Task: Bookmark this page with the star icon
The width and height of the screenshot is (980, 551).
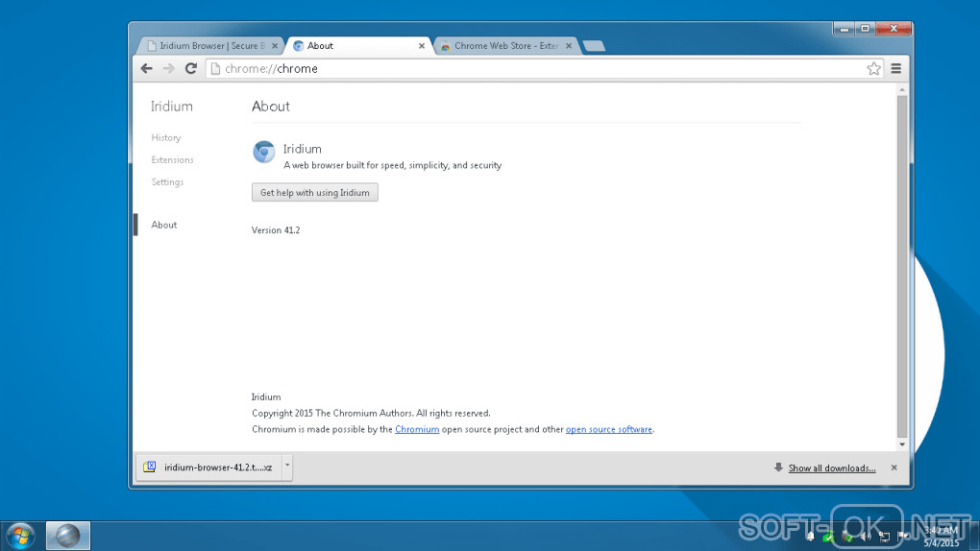Action: [x=873, y=69]
